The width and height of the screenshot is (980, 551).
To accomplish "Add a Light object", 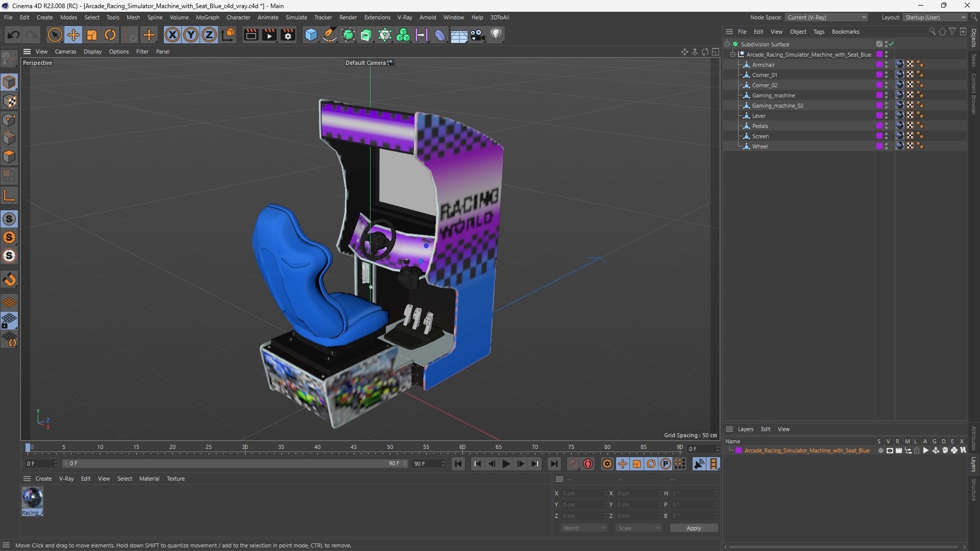I will pyautogui.click(x=496, y=35).
